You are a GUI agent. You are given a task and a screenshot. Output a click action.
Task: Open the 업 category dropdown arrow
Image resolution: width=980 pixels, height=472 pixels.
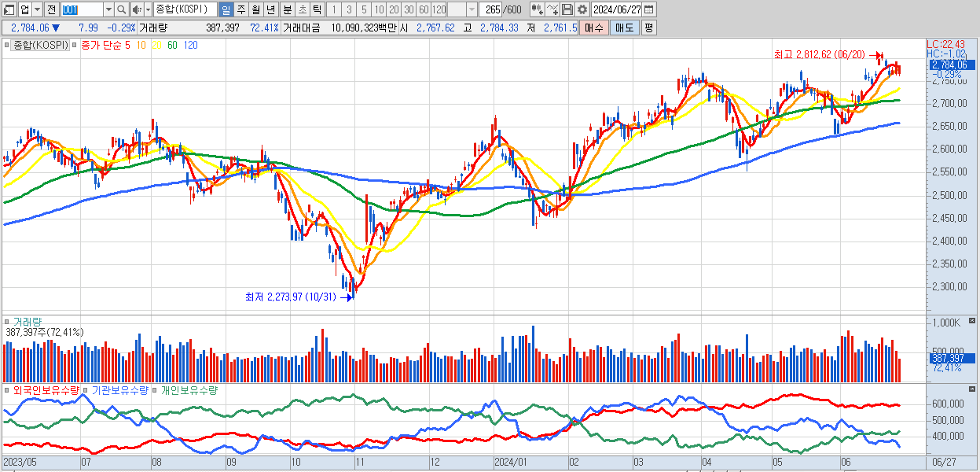(x=37, y=9)
